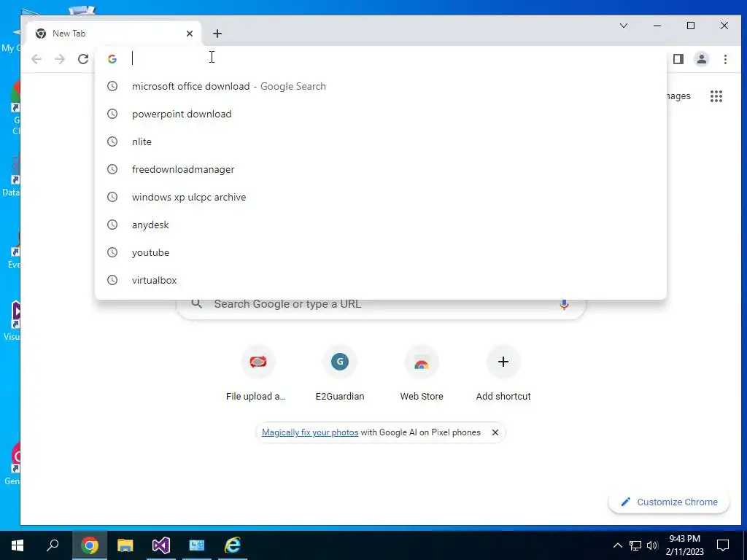Close the New Tab tab
This screenshot has height=560, width=747.
[x=190, y=34]
